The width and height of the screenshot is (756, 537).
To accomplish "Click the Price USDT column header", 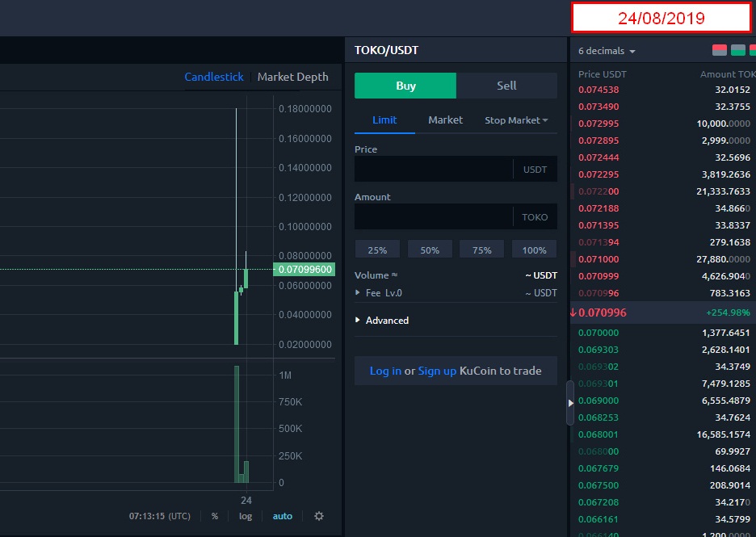I will click(x=603, y=74).
